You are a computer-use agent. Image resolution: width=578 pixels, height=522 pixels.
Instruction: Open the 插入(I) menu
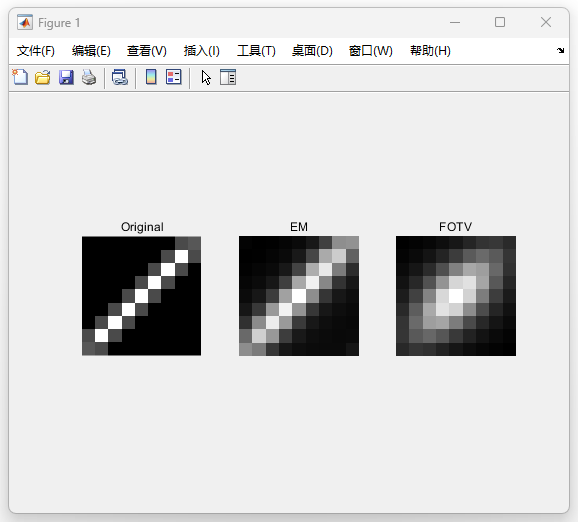click(x=202, y=51)
